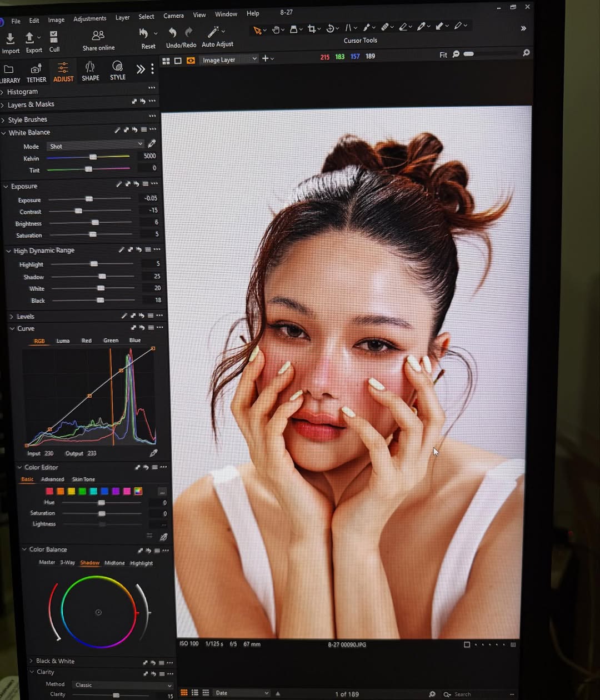Collapse the High Dynamic Range panel
The width and height of the screenshot is (600, 700).
point(8,251)
